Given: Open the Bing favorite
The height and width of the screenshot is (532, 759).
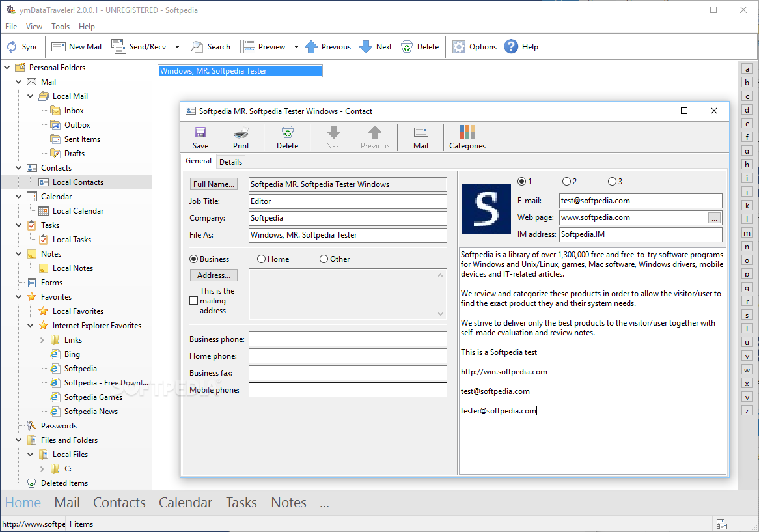Looking at the screenshot, I should (72, 354).
